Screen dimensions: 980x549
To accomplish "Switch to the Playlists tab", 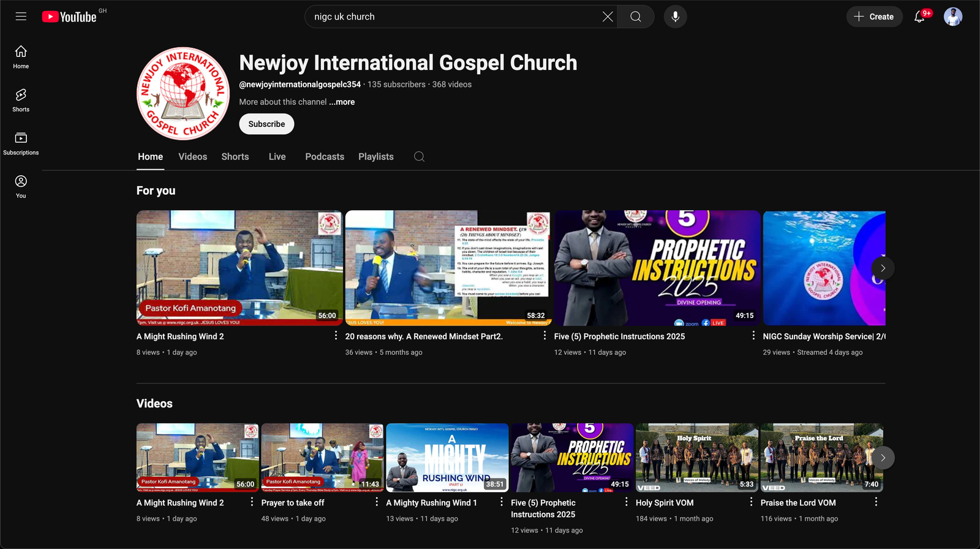I will point(376,157).
